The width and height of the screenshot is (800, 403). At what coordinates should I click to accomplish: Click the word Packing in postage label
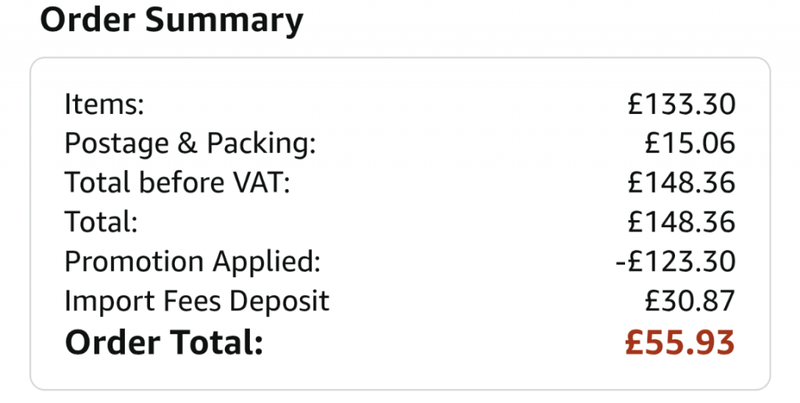pos(261,144)
